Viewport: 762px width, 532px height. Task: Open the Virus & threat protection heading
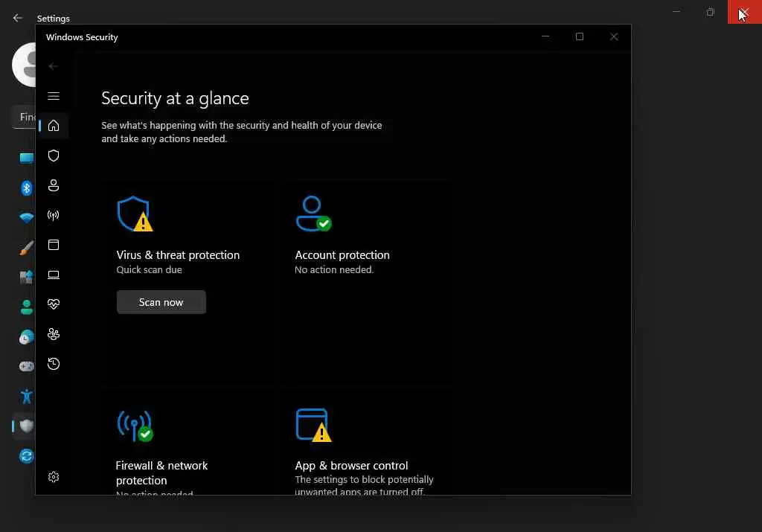[178, 255]
